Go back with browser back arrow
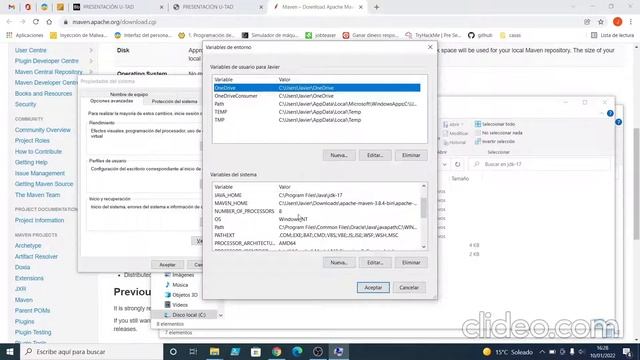Viewport: 640px width, 360px height. [x=9, y=22]
